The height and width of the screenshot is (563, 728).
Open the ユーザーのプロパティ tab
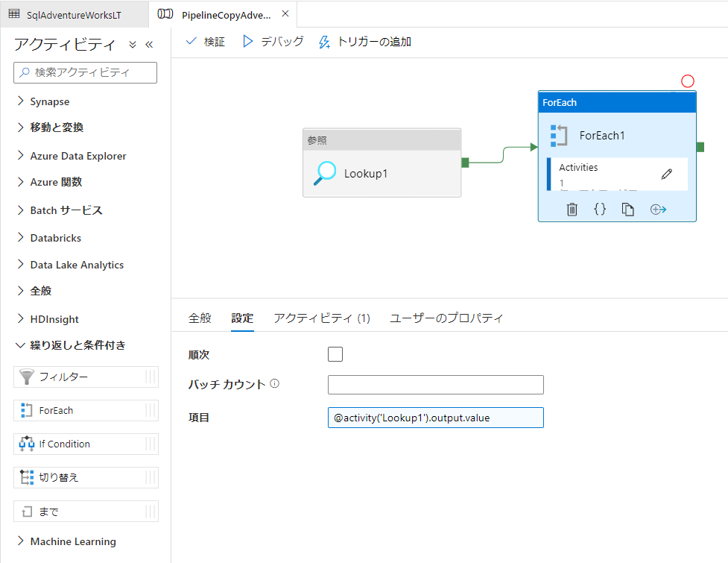tap(446, 318)
